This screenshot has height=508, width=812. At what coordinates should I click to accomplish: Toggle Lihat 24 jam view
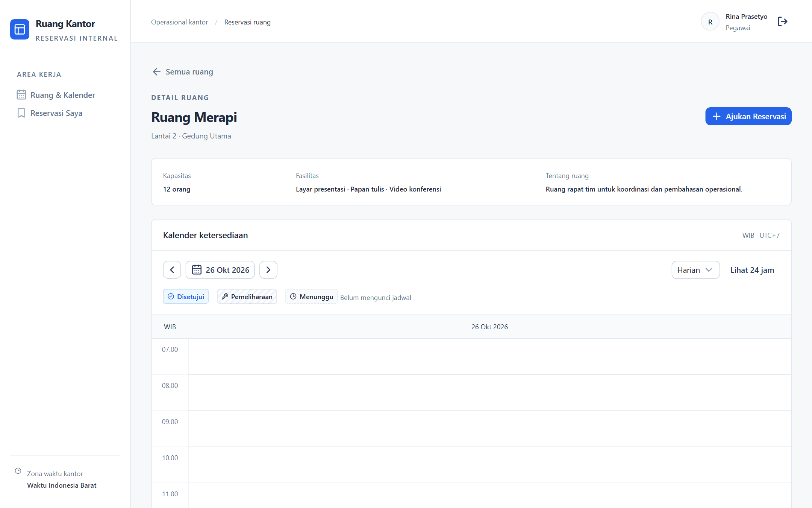[x=752, y=270]
